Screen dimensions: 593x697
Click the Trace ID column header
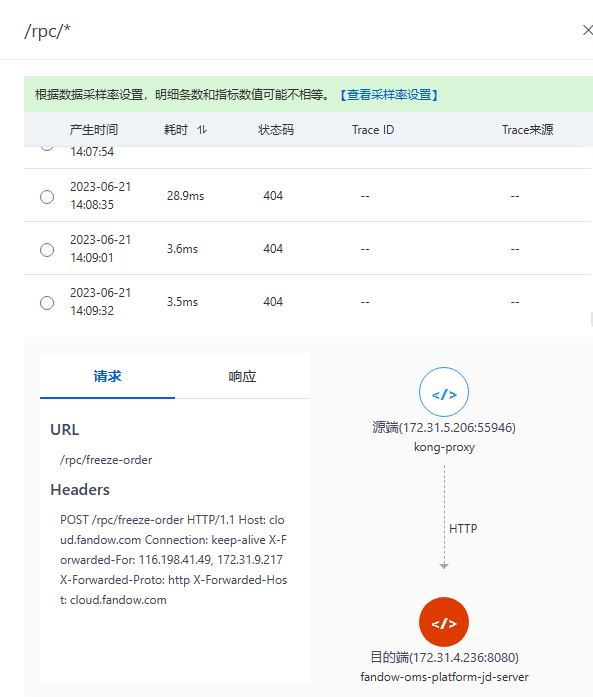[x=373, y=130]
